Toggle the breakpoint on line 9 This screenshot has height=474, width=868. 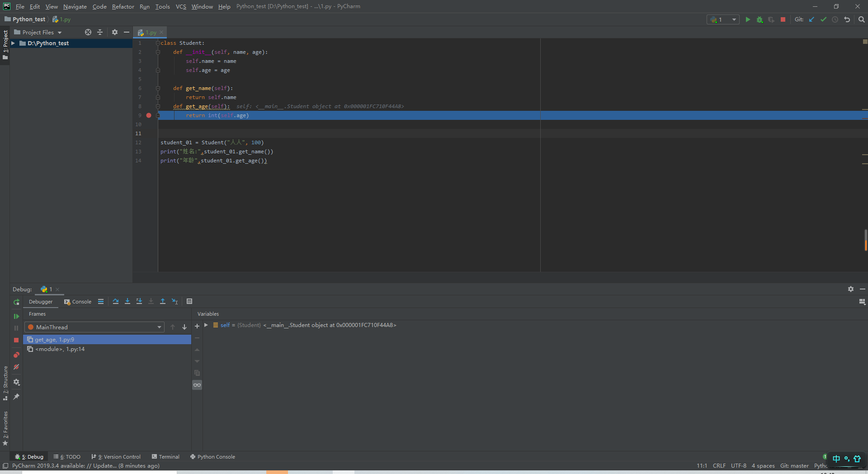149,115
